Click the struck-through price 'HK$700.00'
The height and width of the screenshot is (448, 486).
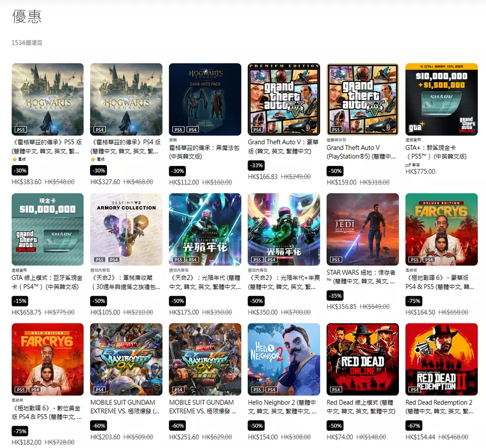[x=296, y=312]
